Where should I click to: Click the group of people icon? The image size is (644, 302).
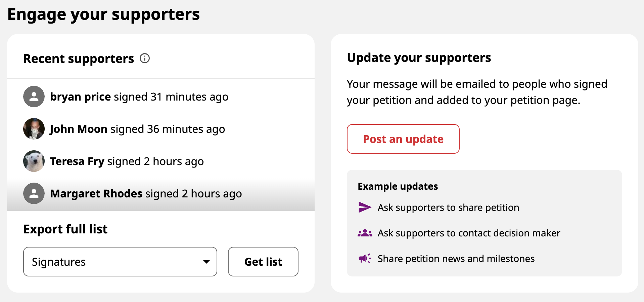[x=365, y=233]
